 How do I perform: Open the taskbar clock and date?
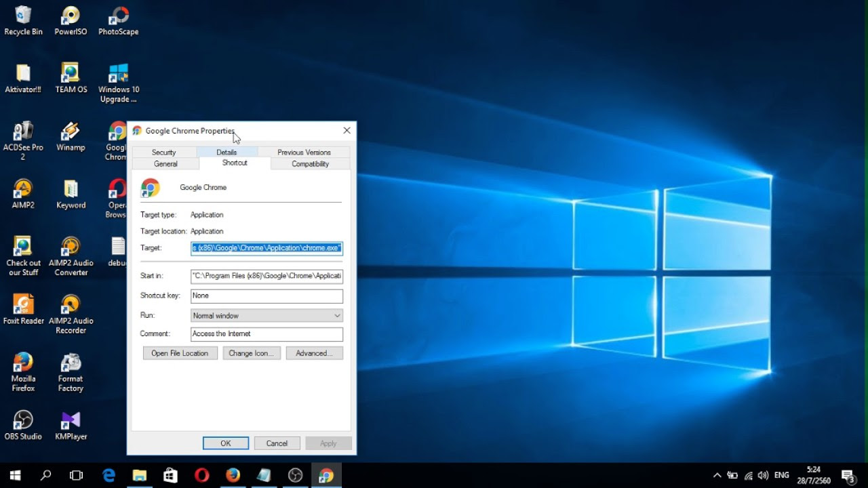click(x=814, y=475)
